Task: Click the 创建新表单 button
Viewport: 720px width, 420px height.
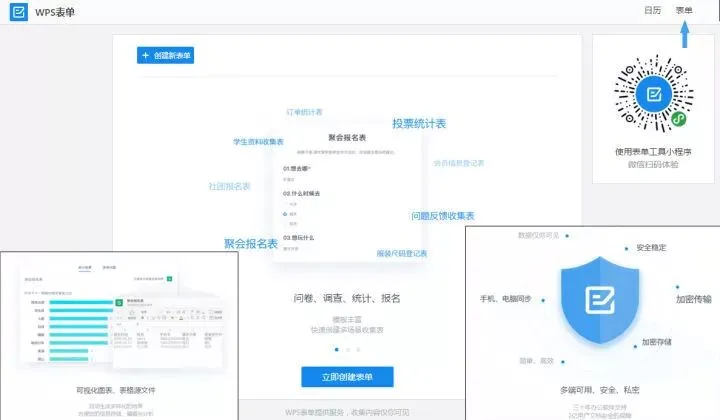Action: click(x=165, y=56)
